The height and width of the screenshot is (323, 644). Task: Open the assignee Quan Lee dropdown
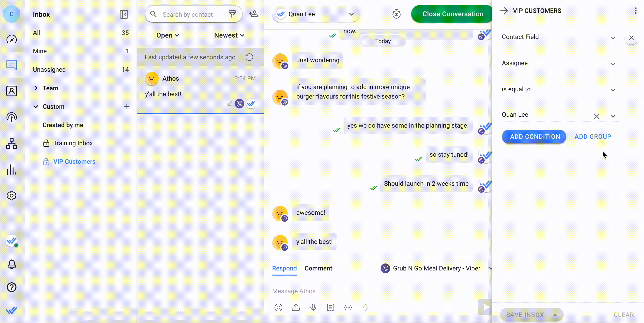315,14
